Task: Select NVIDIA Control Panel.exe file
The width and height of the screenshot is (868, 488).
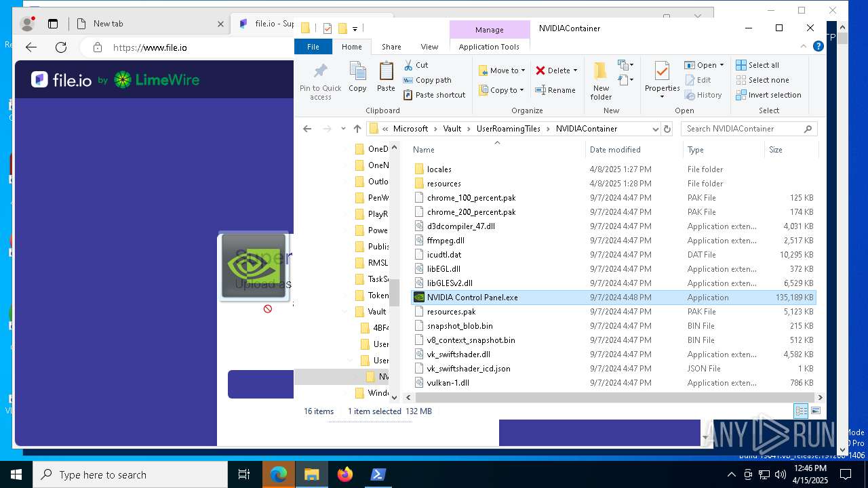Action: pos(614,298)
